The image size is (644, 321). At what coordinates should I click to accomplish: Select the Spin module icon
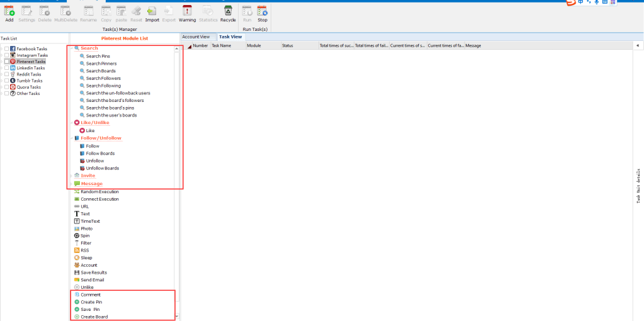point(77,236)
